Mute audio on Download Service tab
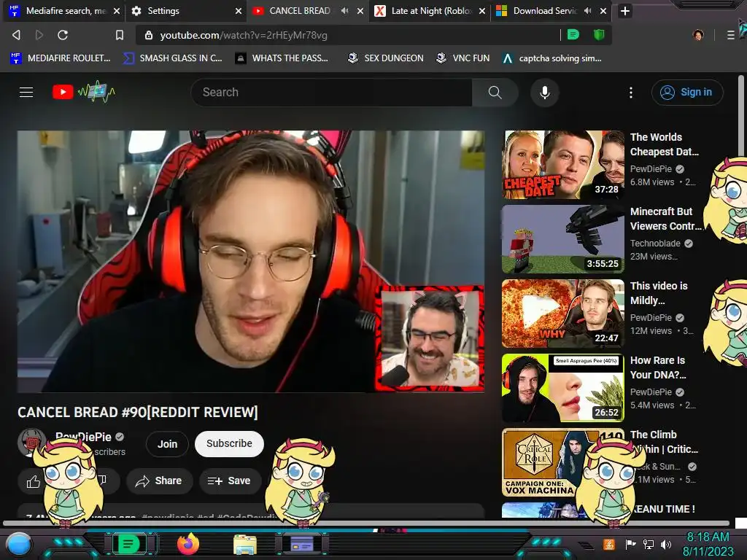The image size is (747, 560). point(587,10)
